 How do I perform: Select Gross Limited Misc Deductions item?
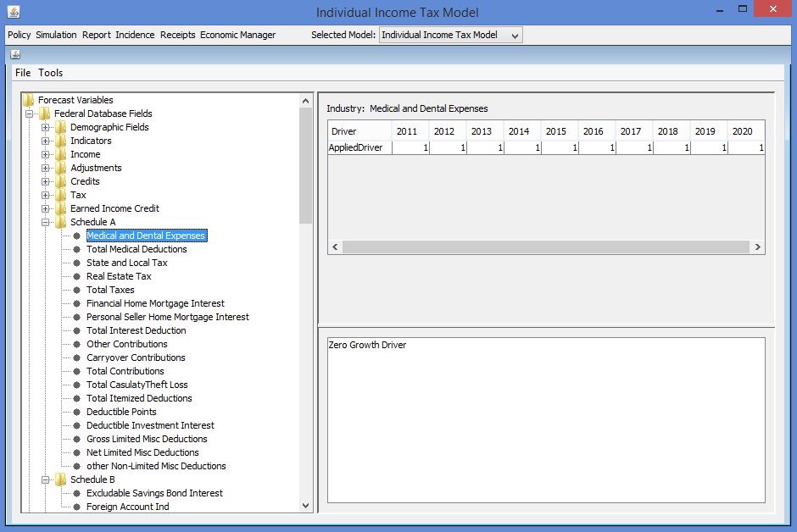tap(147, 439)
